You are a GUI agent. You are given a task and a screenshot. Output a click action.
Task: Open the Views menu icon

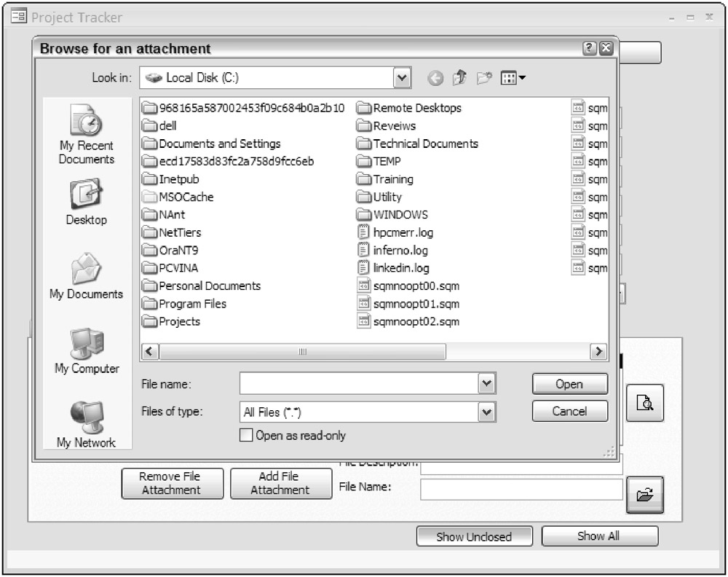[x=513, y=78]
